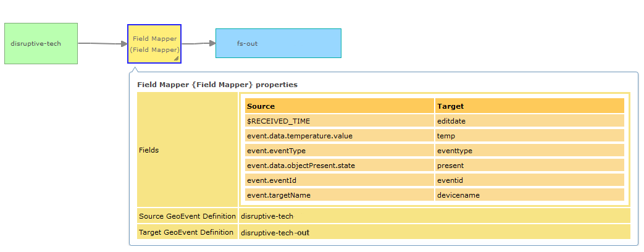The image size is (644, 252).
Task: Click the arrow connecting Field Mapper to fs-out
Action: coord(199,43)
